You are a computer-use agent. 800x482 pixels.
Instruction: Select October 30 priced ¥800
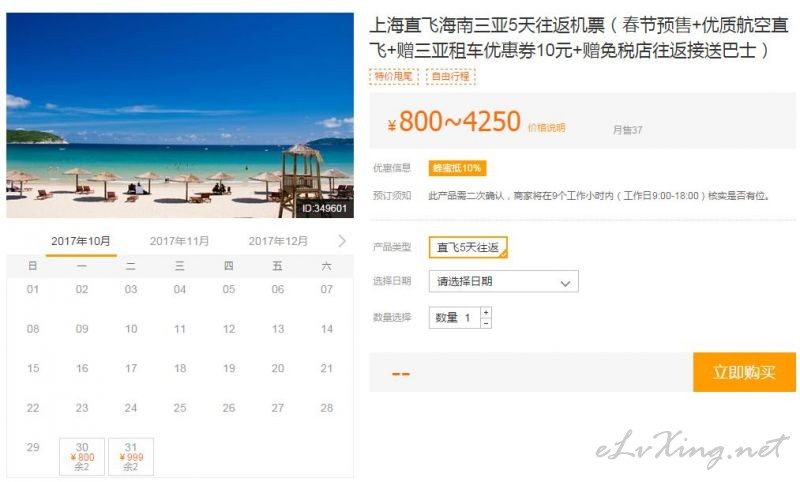(x=82, y=456)
